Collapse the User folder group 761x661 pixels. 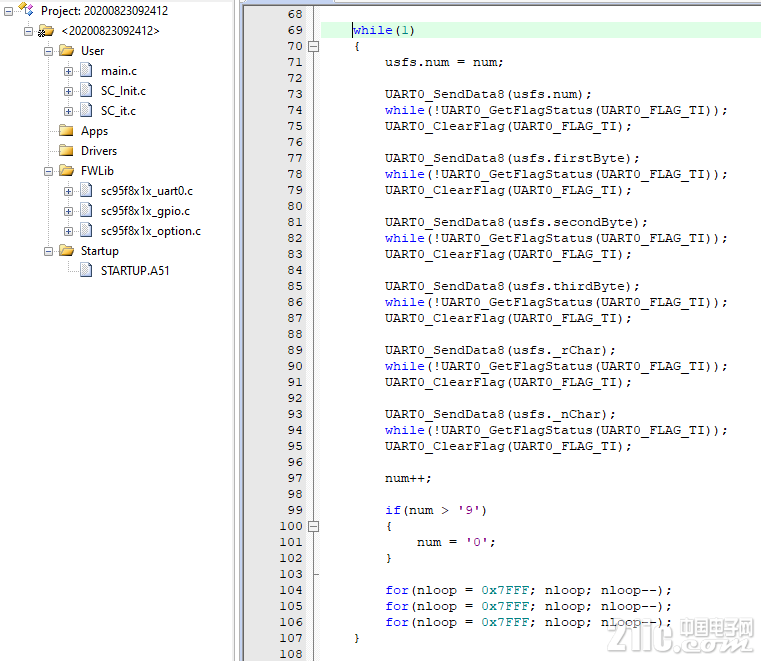(49, 51)
